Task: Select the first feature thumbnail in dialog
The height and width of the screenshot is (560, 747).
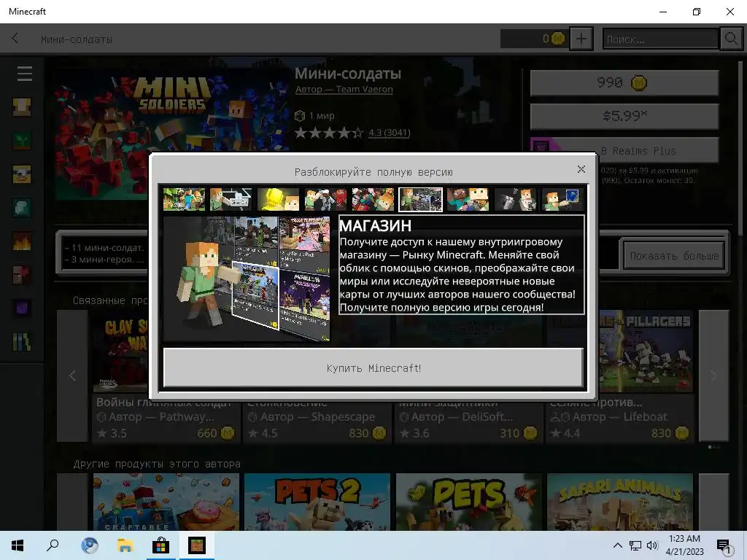Action: coord(184,199)
